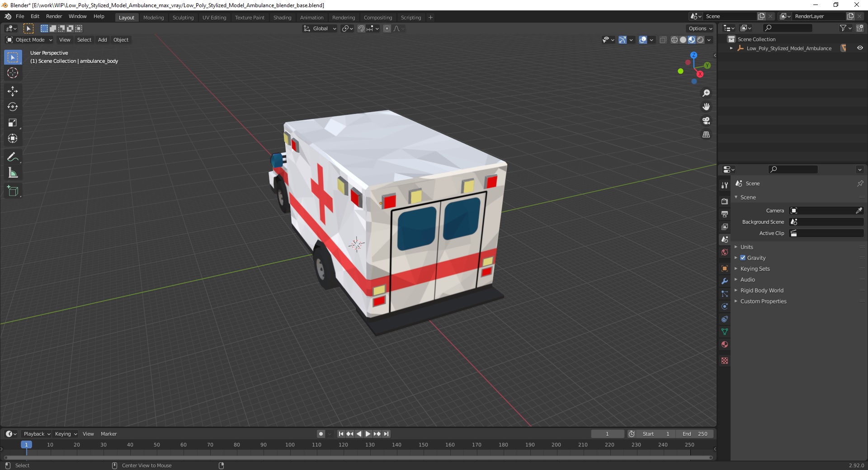The height and width of the screenshot is (470, 868).
Task: Open Playback dropdown in timeline
Action: tap(37, 434)
